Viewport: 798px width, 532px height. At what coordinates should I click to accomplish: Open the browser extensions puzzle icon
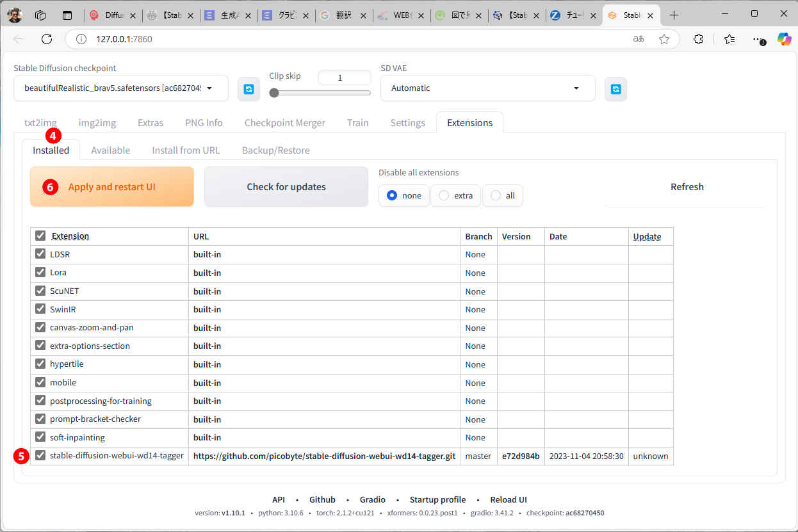click(x=698, y=39)
